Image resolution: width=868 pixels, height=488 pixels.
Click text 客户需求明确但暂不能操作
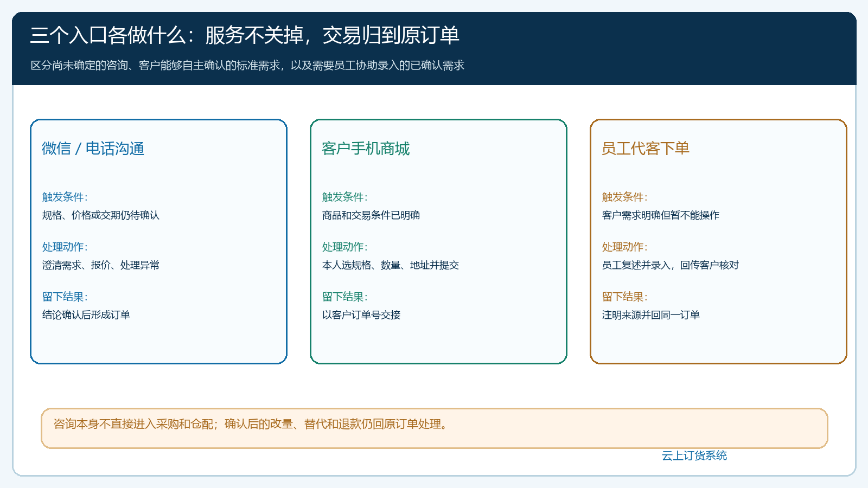click(661, 215)
